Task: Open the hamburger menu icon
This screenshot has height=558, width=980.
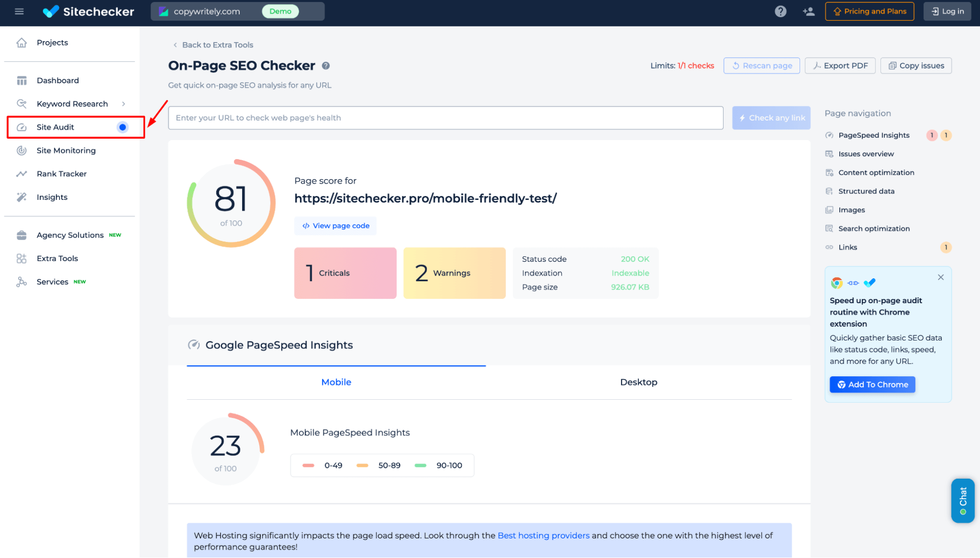Action: 19,11
